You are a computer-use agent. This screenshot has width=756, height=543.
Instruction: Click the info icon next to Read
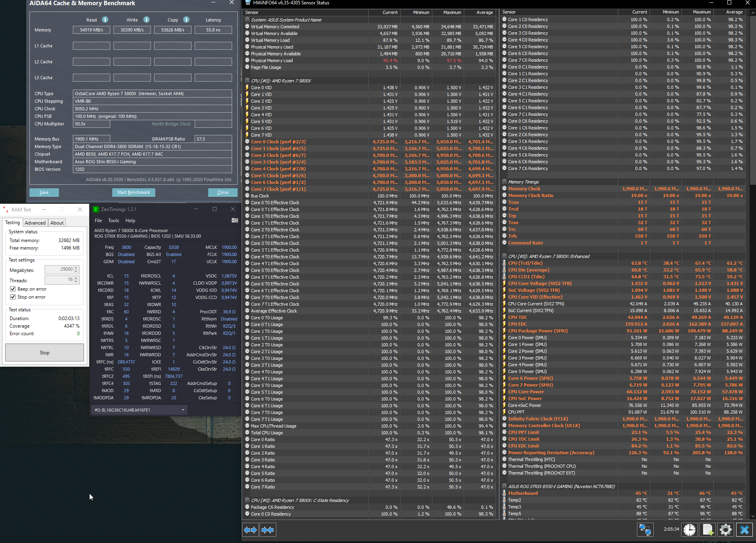105,20
